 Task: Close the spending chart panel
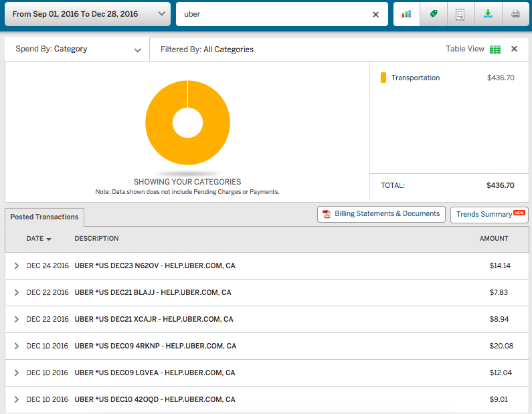point(514,49)
